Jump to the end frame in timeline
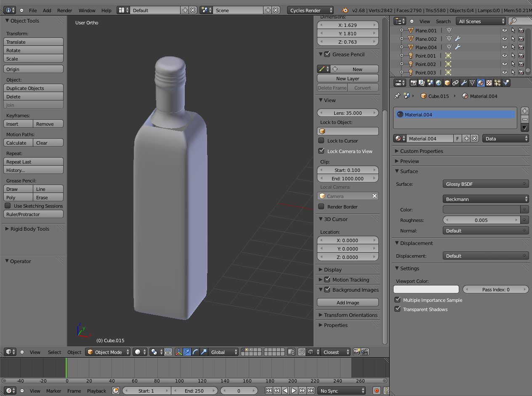The height and width of the screenshot is (396, 532). (x=311, y=391)
